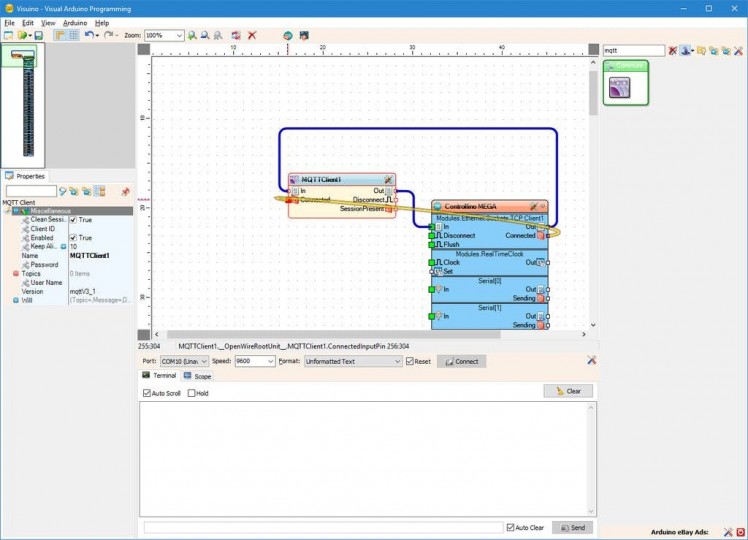Toggle the Auto Scroll checkbox
The height and width of the screenshot is (540, 748).
click(147, 393)
